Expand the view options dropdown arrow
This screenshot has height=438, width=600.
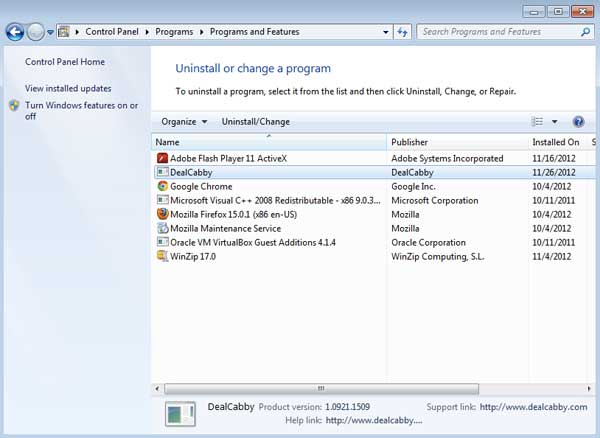pyautogui.click(x=554, y=122)
